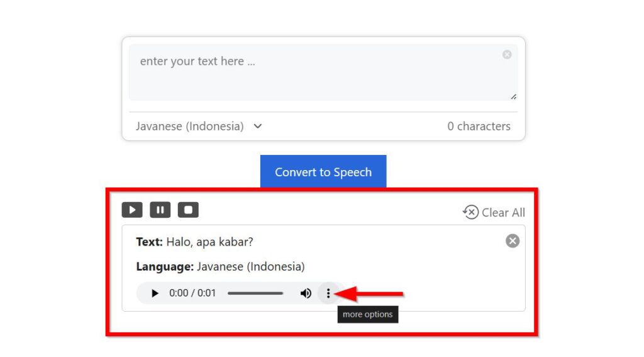Expand the Javanese (Indonesia) language dropdown
The height and width of the screenshot is (357, 644).
[199, 127]
